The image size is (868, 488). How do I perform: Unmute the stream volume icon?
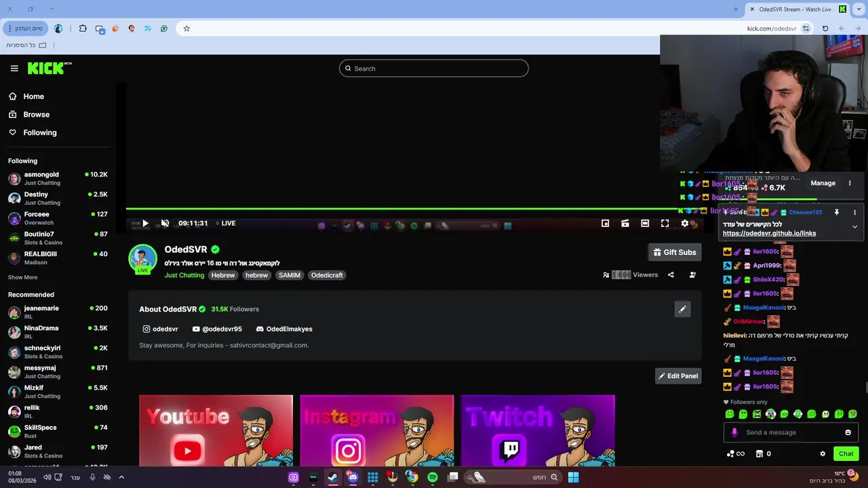(165, 223)
